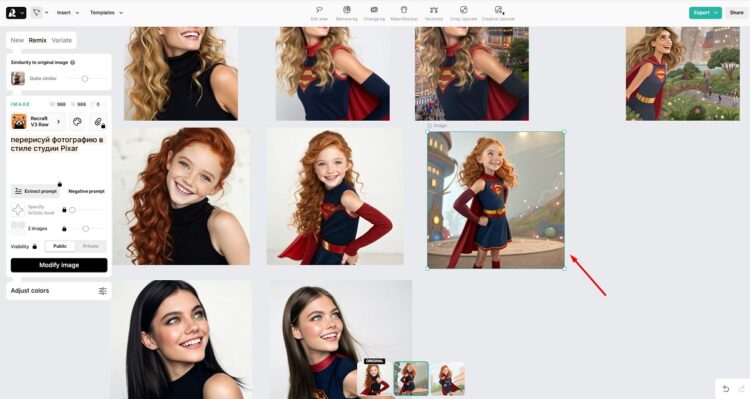Expand the Adjust colors panel
750x399 pixels.
click(58, 291)
